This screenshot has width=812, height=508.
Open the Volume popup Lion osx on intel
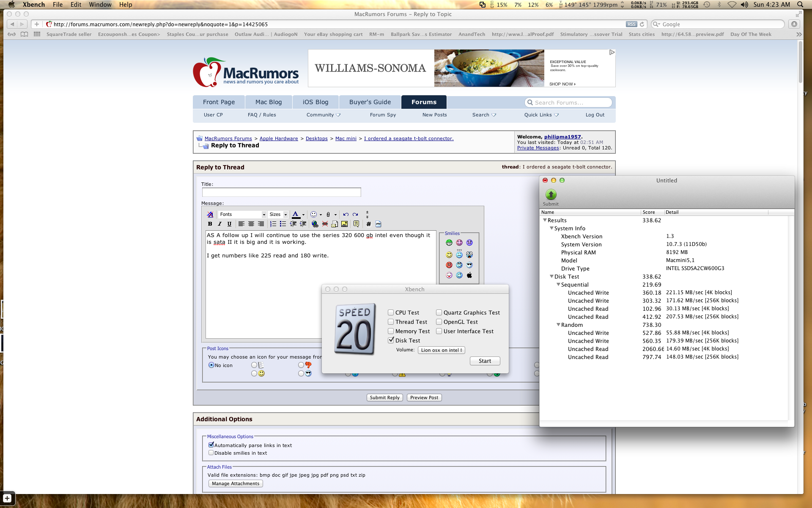[x=442, y=350]
